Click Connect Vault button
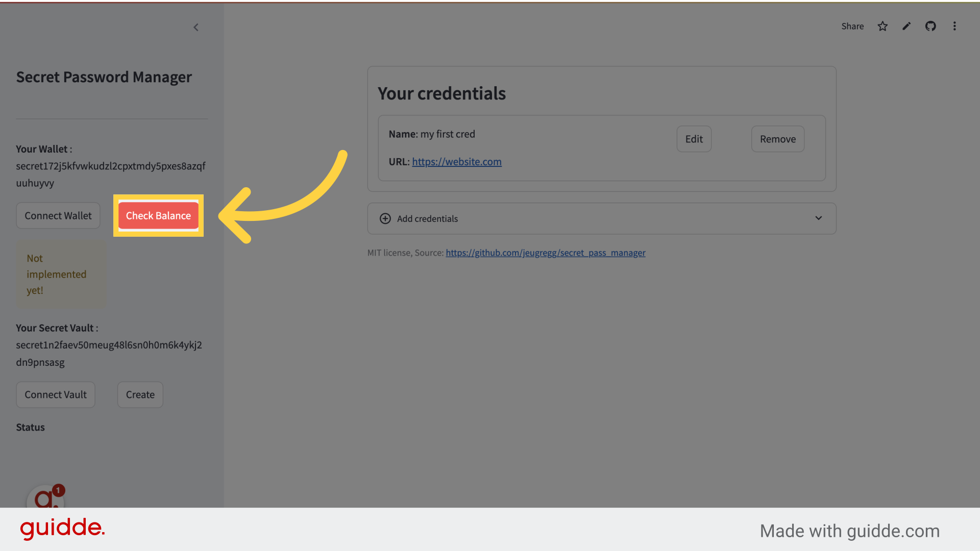 55,394
